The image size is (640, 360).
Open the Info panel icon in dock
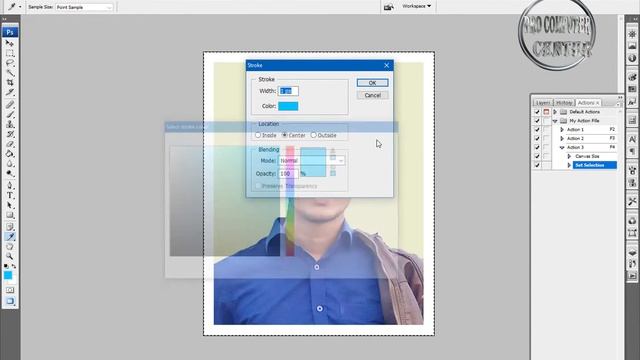tap(632, 58)
